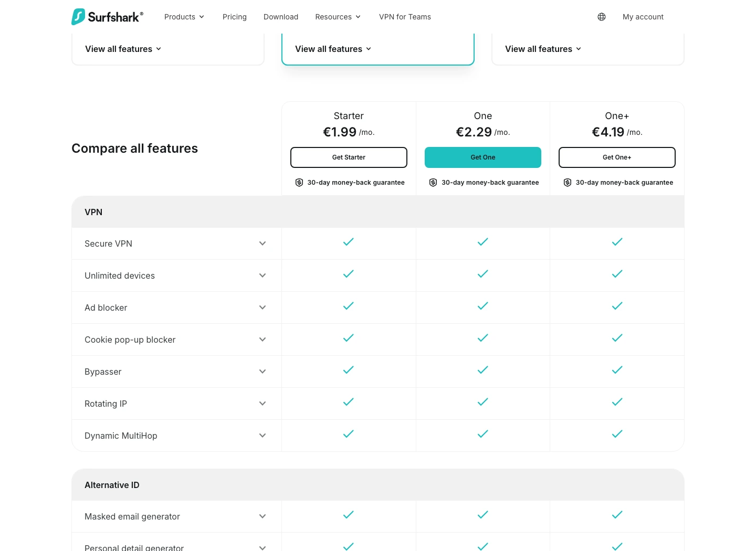Click One+ checkmark for Cookie pop-up blocker
This screenshot has height=551, width=756.
pyautogui.click(x=617, y=338)
